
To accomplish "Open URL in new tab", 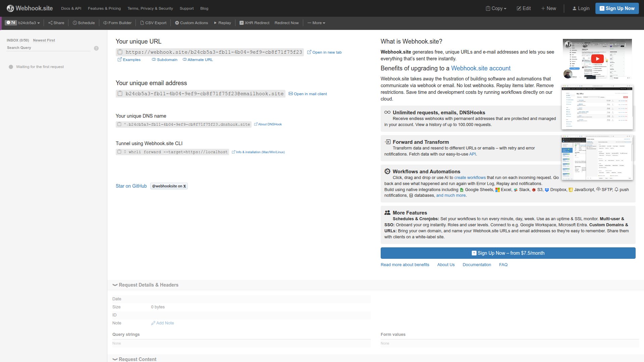I will click(324, 52).
